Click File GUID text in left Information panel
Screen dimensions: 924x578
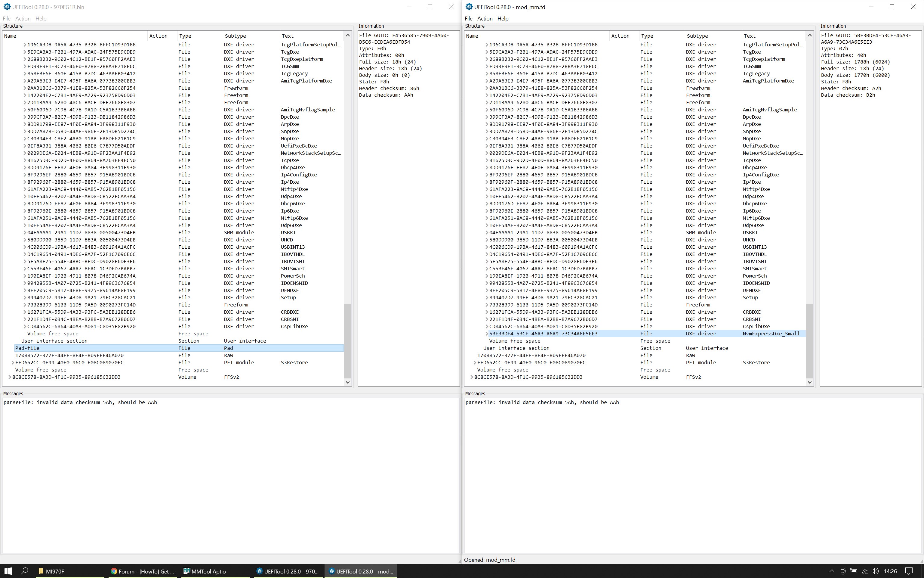(x=404, y=39)
